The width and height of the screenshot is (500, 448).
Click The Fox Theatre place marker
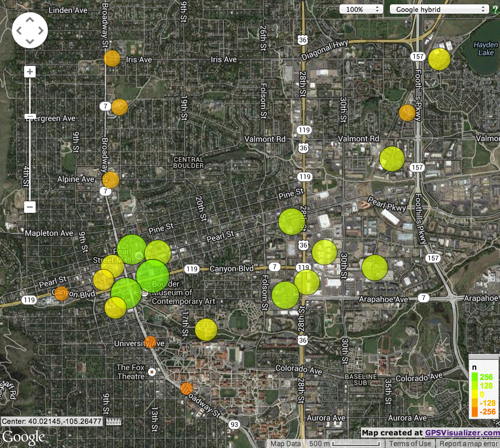click(x=152, y=372)
